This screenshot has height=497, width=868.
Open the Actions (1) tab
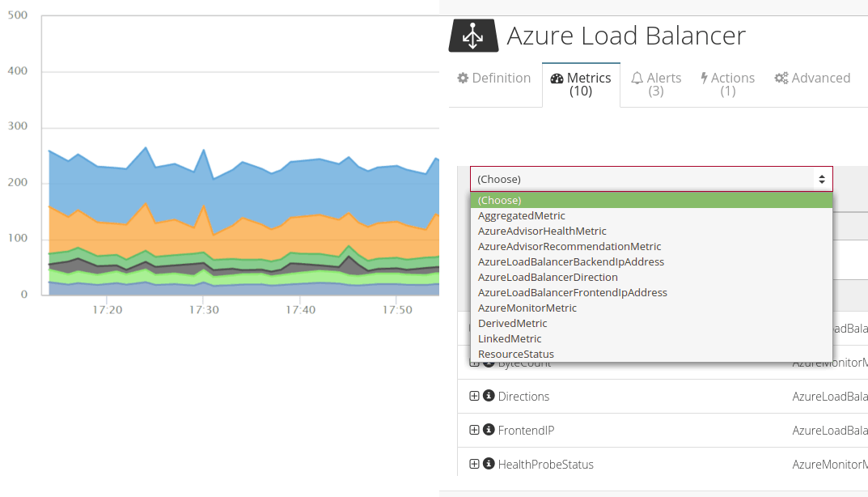727,84
